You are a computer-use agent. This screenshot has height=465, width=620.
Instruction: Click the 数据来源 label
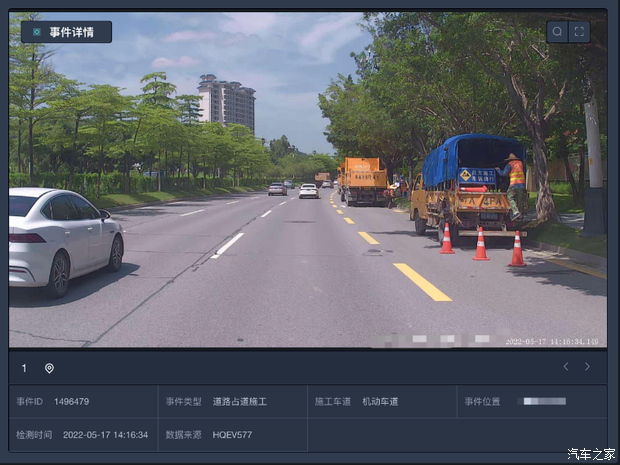tap(183, 435)
